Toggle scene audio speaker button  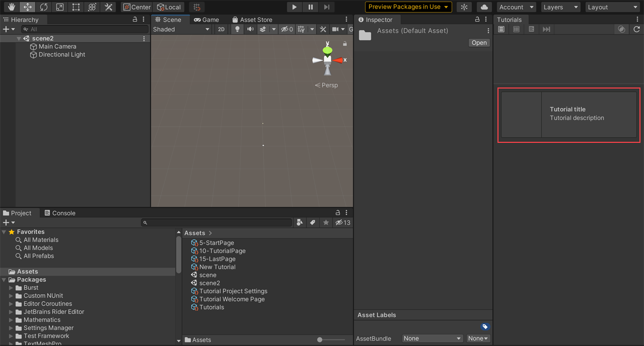pyautogui.click(x=250, y=29)
